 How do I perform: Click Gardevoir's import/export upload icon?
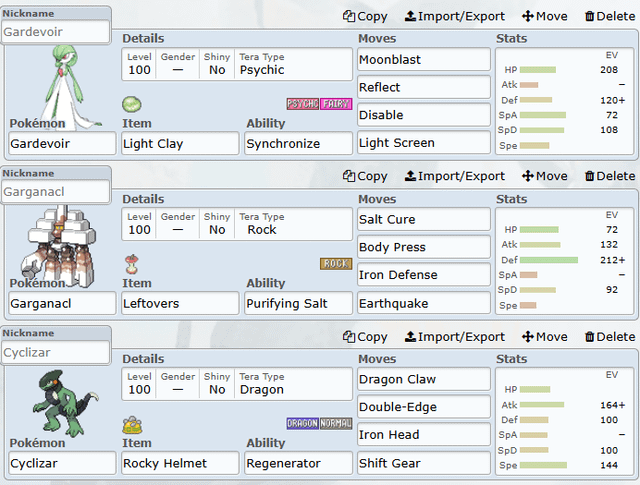click(x=410, y=16)
